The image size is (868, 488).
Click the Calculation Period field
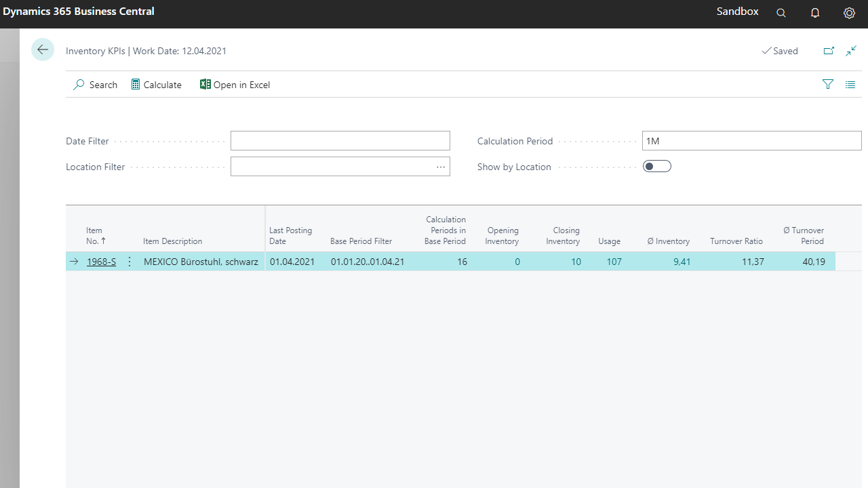pos(751,141)
